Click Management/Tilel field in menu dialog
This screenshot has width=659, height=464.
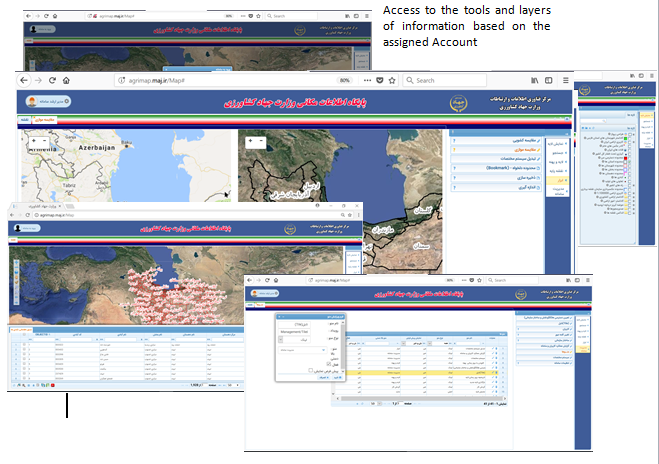(294, 332)
